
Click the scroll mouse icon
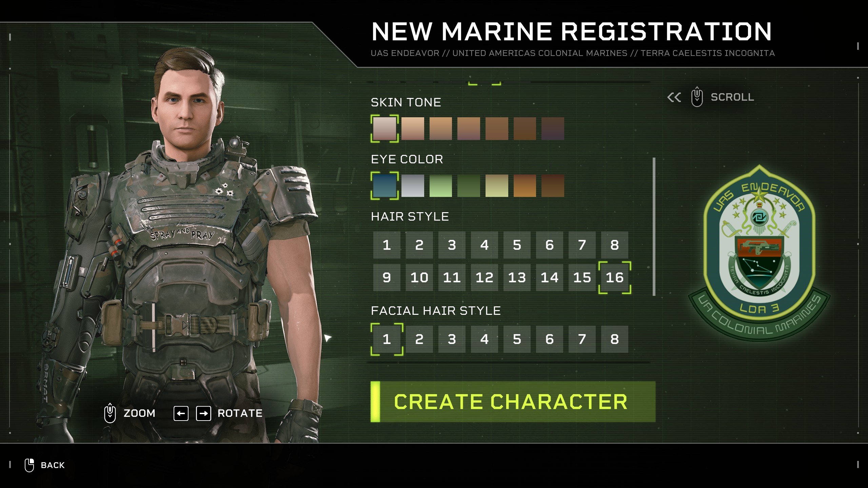click(x=697, y=97)
